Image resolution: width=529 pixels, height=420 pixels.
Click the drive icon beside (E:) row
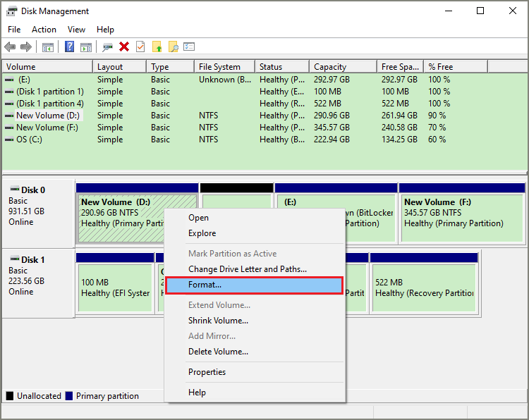tap(9, 80)
